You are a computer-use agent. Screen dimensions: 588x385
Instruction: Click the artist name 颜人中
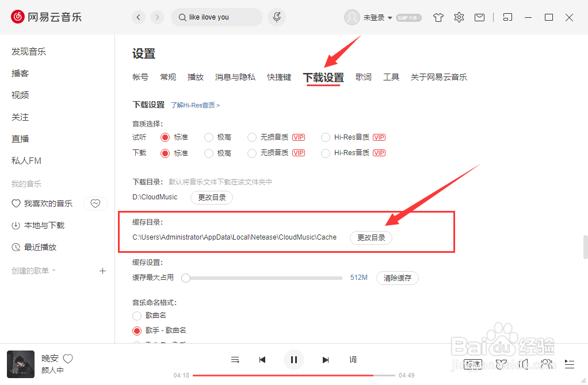pos(52,371)
